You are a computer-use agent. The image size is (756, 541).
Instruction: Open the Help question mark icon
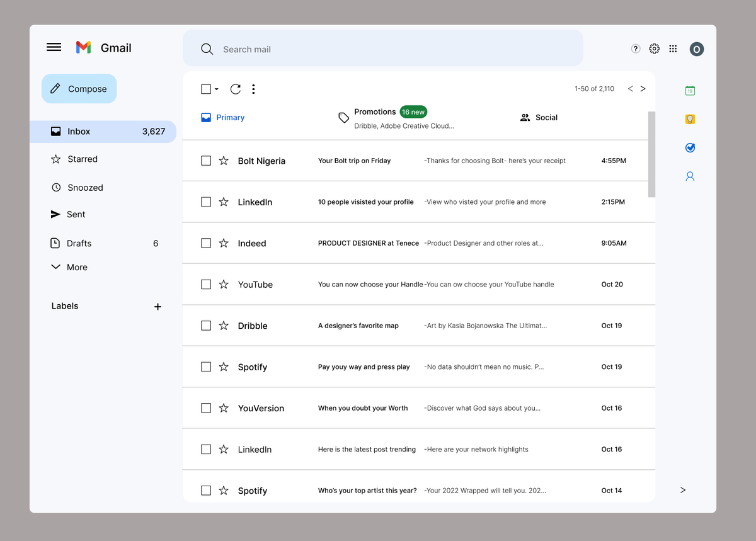coord(636,48)
